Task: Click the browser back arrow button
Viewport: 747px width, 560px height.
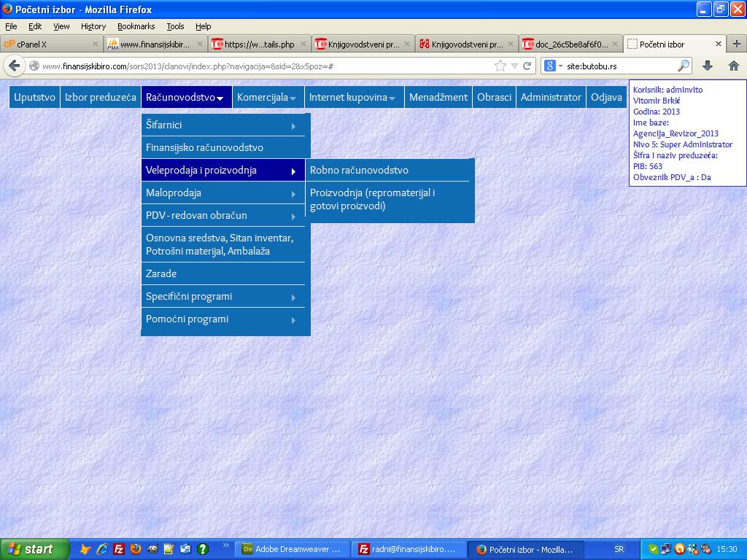Action: click(14, 66)
